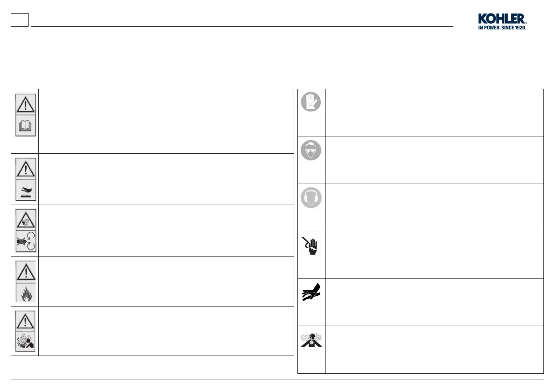Click the warning triangle above the book icon
Screen dimensions: 557x392
(25, 104)
